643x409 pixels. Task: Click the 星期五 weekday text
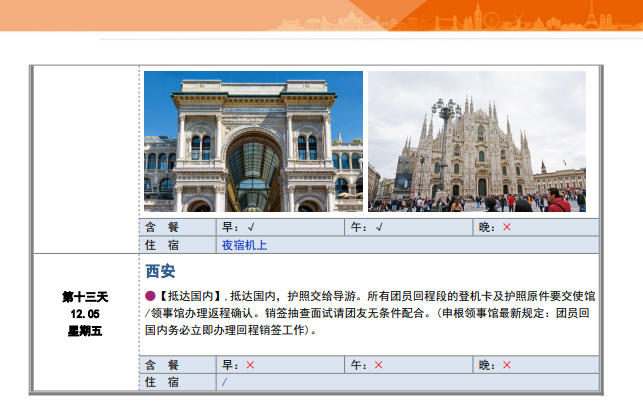(x=85, y=331)
